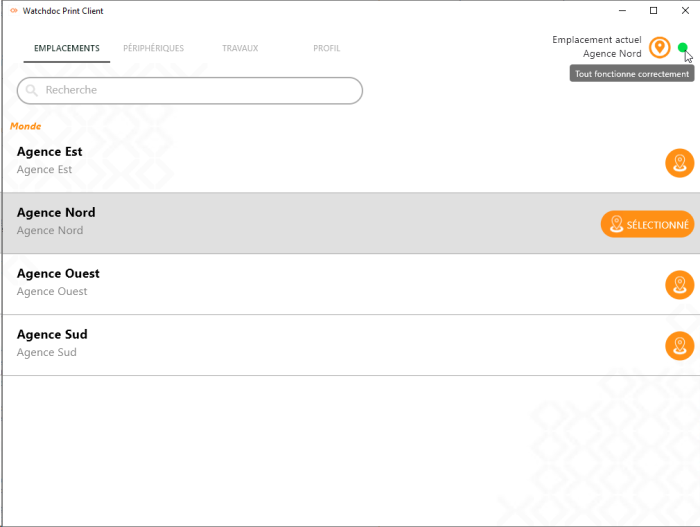Choose the Agence Ouest location row
This screenshot has width=700, height=527.
(300, 284)
